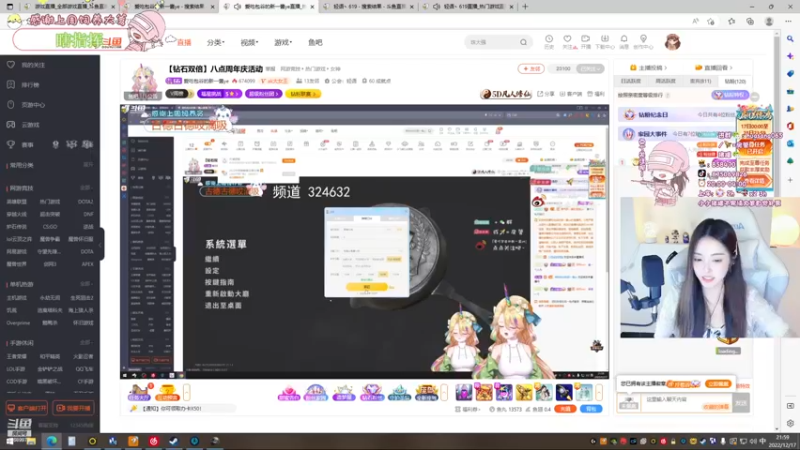Open a new browser tab
This screenshot has width=800, height=450.
pos(525,7)
